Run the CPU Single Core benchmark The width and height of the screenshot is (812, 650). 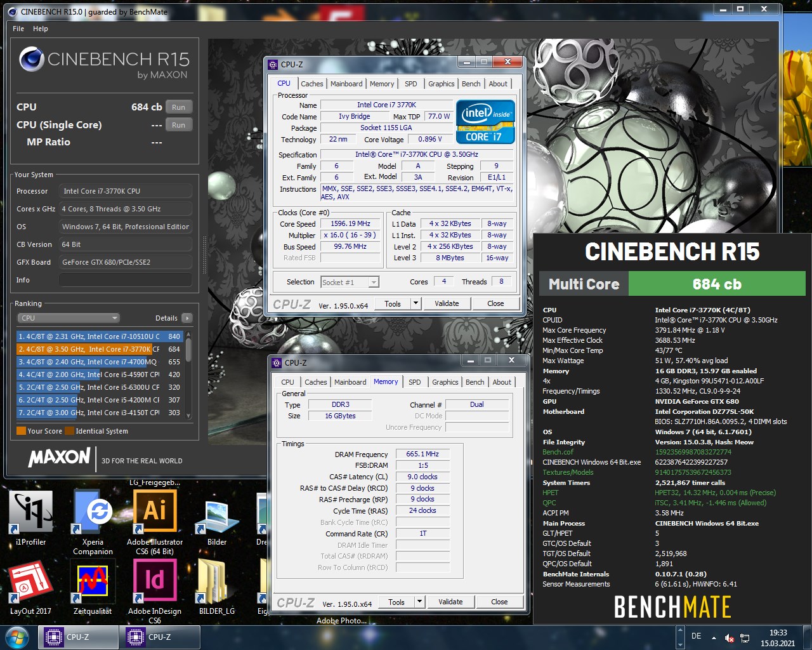179,125
